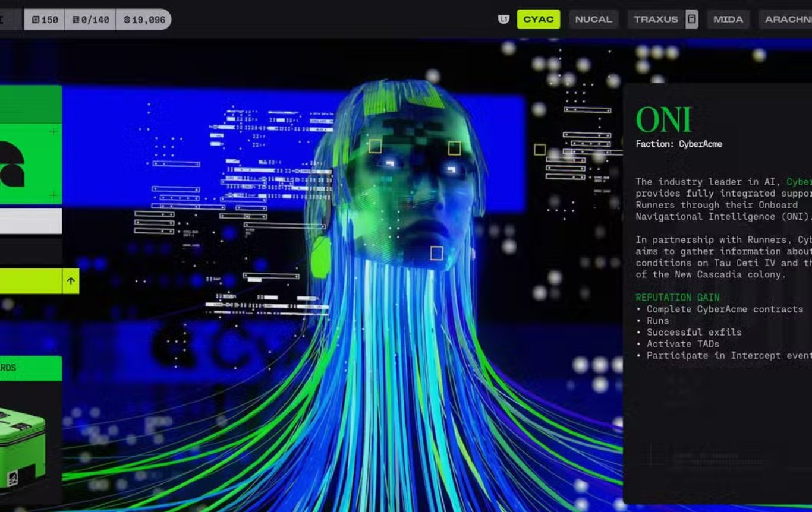Click the 19,096 credits balance
The image size is (812, 512).
(x=144, y=20)
